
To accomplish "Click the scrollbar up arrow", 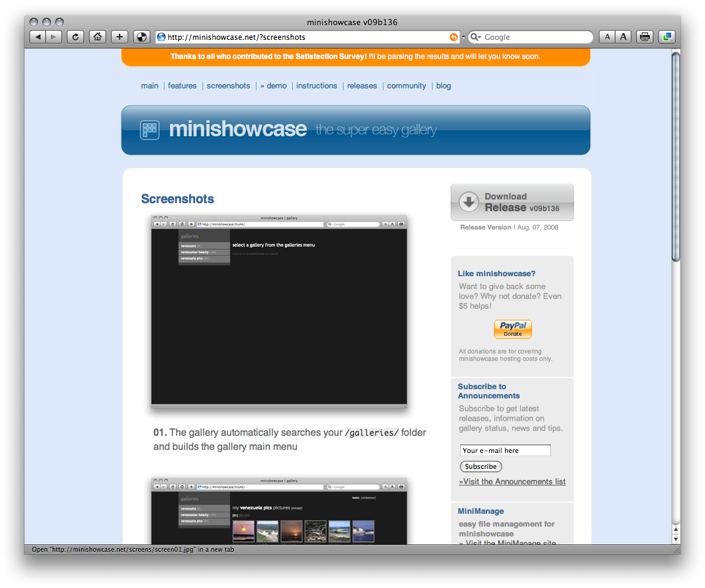I will point(676,530).
